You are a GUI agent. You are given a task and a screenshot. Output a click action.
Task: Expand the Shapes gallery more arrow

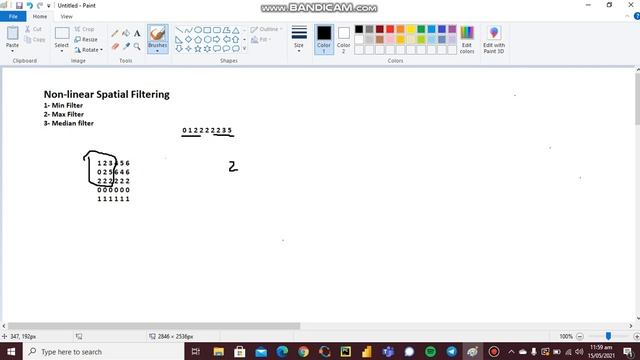[x=244, y=49]
